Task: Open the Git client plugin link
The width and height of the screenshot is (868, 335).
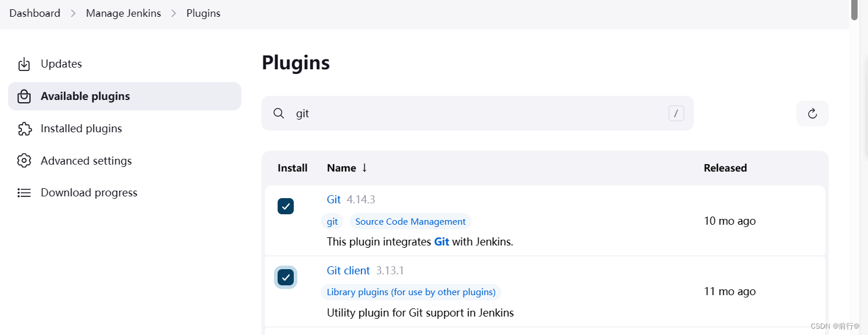Action: 348,270
